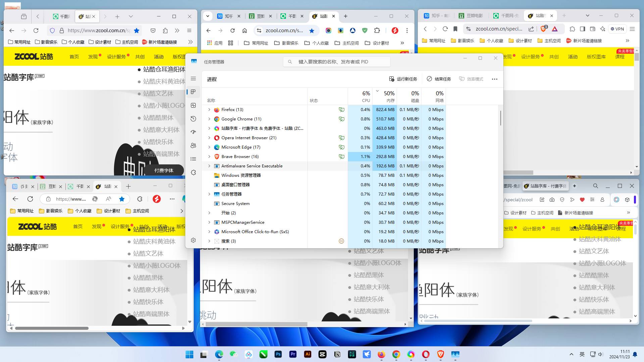Open Users page in Task Manager sidebar
Viewport: 644px width, 362px height.
coord(193,146)
